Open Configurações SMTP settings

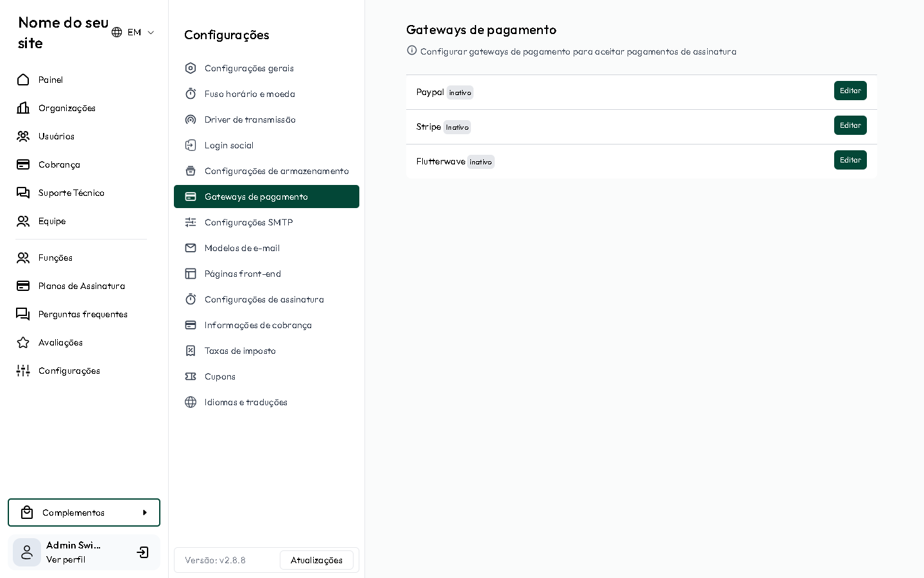248,222
